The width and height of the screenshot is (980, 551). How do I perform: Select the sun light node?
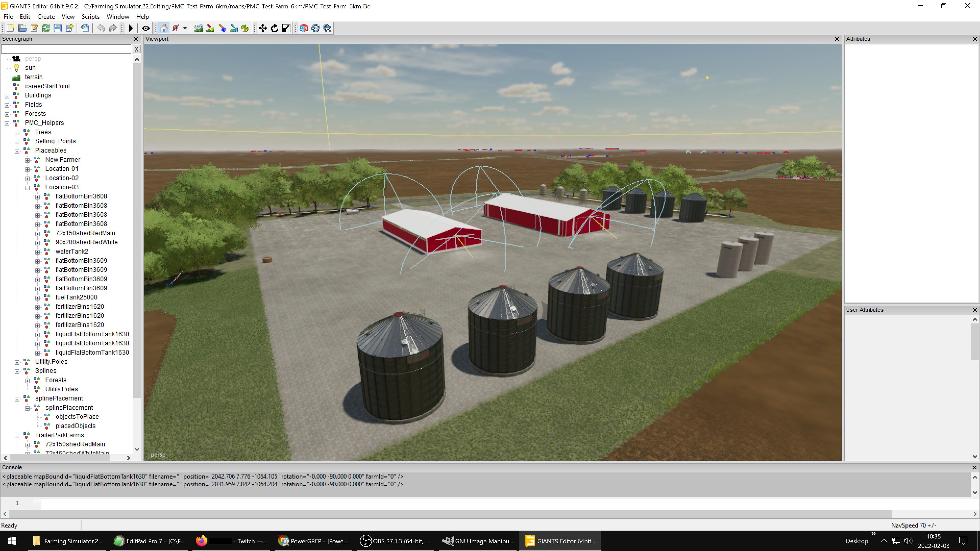(30, 68)
